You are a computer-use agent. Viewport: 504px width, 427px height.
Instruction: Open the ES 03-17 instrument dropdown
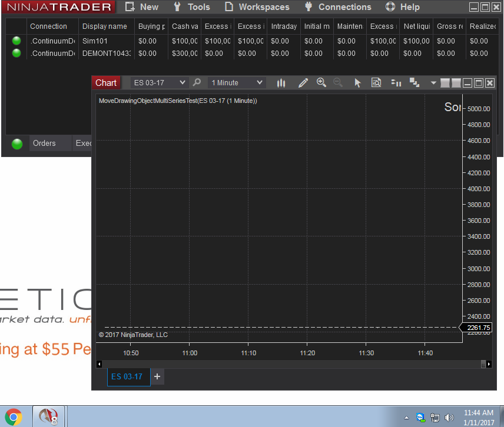[x=159, y=83]
